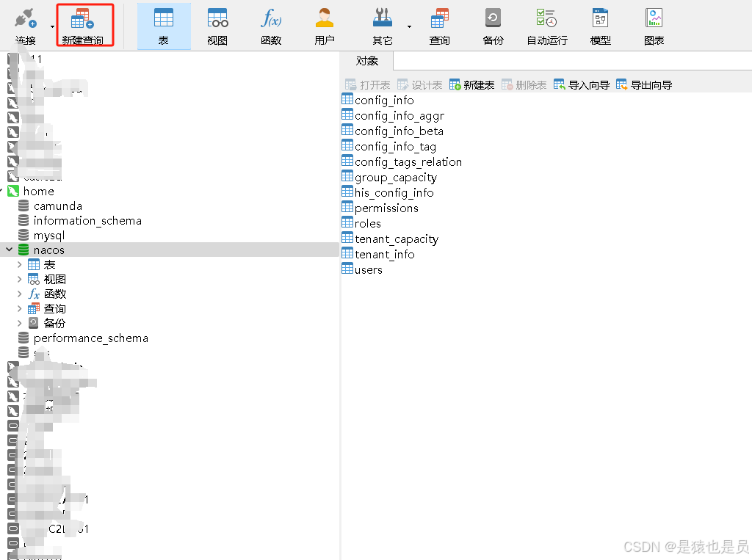Viewport: 752px width, 560px height.
Task: Select the config_info_aggr table
Action: tap(399, 115)
